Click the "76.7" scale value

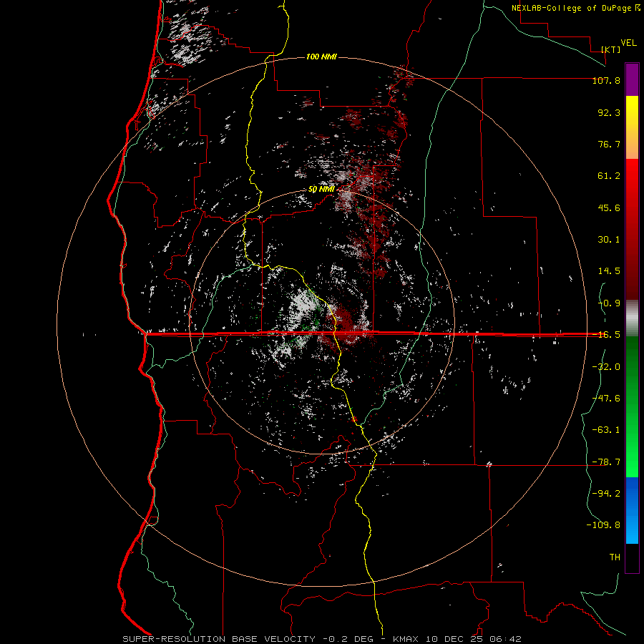pyautogui.click(x=609, y=144)
